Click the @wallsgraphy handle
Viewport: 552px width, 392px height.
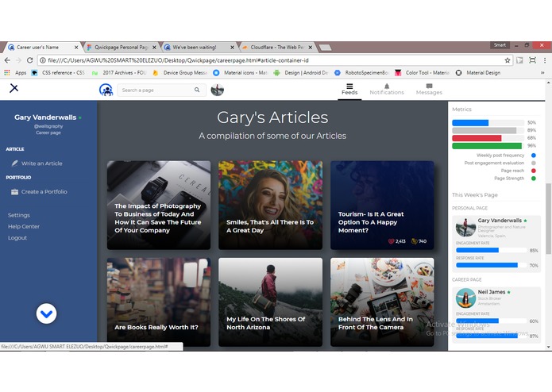pyautogui.click(x=48, y=126)
